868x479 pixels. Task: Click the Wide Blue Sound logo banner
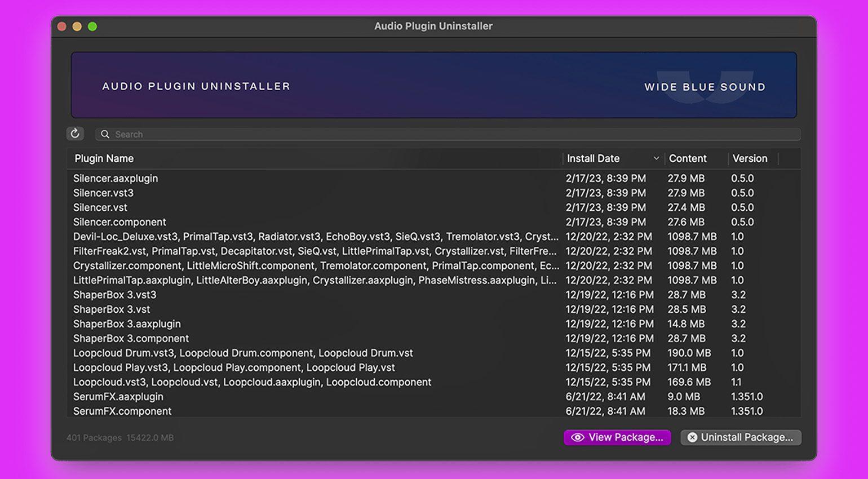[705, 87]
